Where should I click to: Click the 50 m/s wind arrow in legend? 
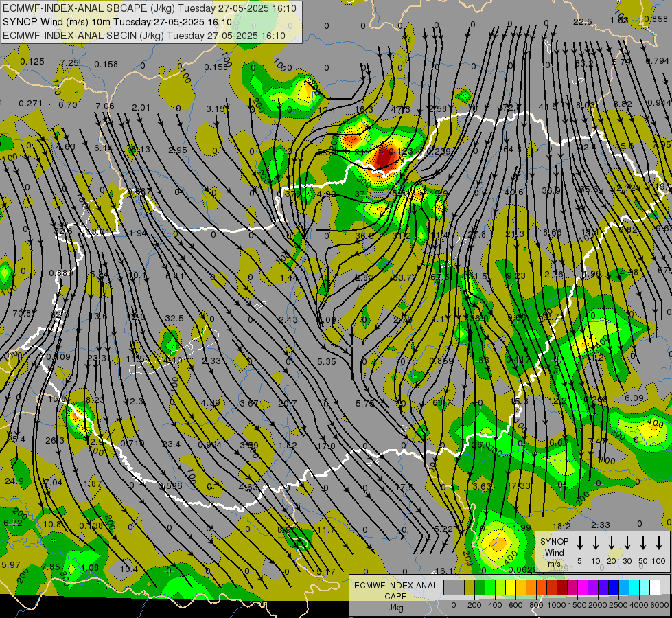(643, 543)
